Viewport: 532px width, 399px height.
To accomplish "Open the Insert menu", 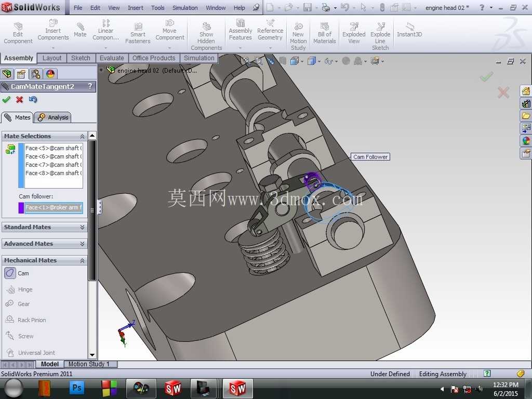I will (x=136, y=7).
